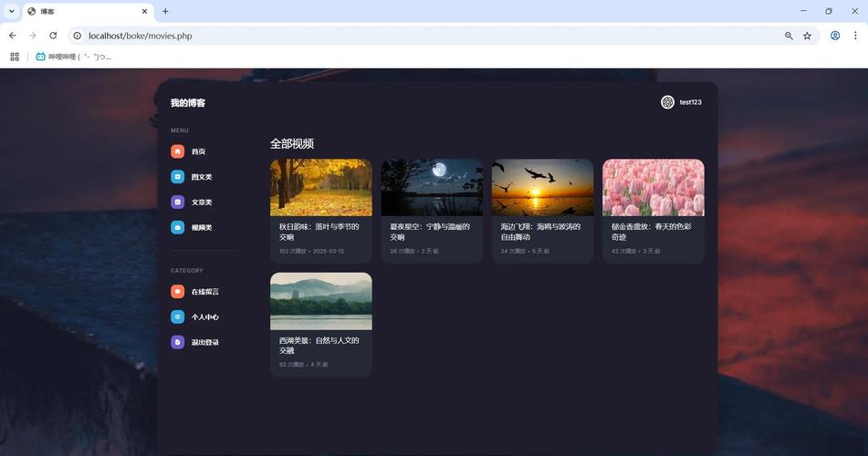This screenshot has width=868, height=456.
Task: Click the site information icon in address bar
Action: (x=78, y=36)
